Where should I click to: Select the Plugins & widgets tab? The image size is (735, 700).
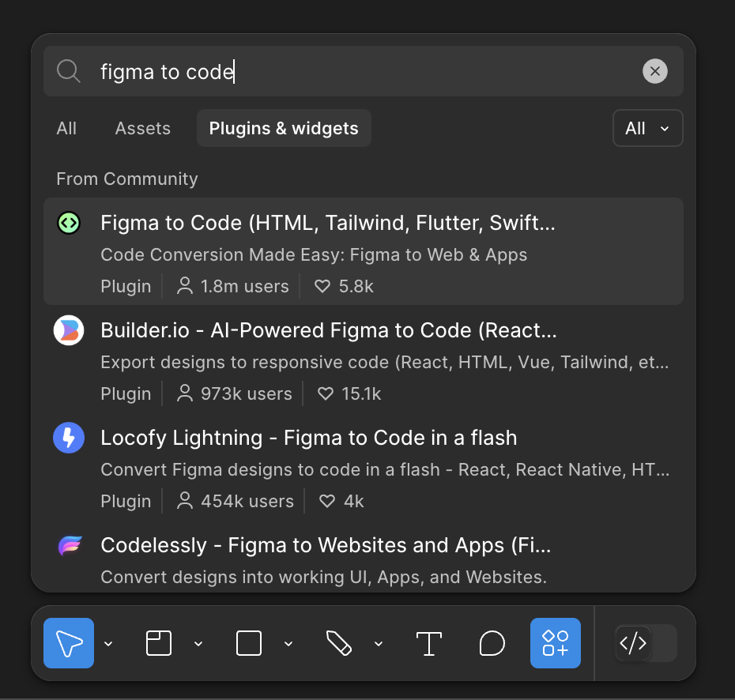pyautogui.click(x=284, y=128)
